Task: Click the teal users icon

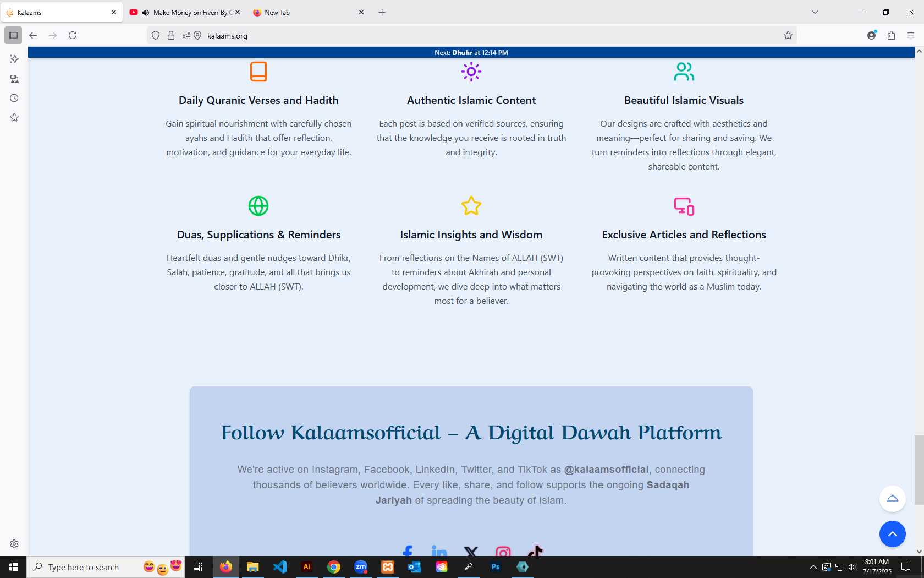Action: [684, 72]
